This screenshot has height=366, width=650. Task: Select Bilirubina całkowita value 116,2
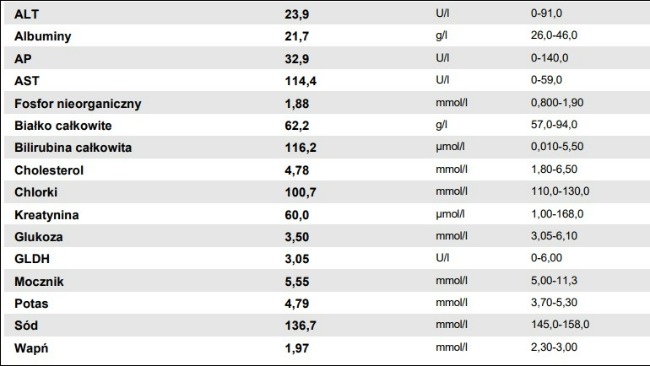click(x=301, y=148)
